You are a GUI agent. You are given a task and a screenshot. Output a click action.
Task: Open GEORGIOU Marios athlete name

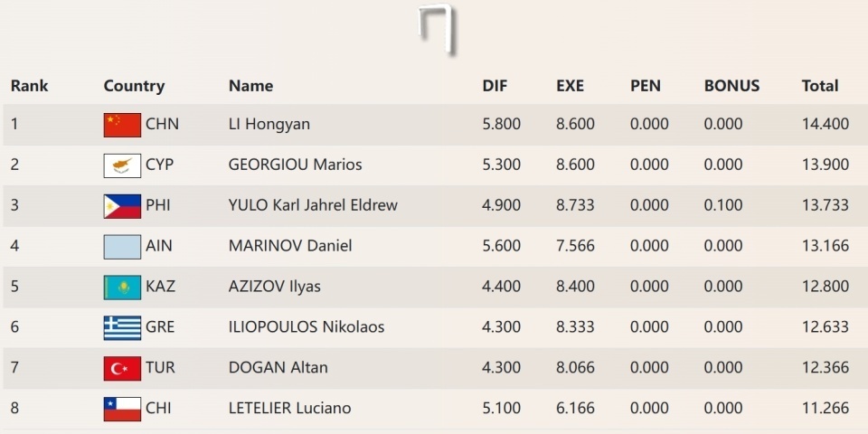295,165
